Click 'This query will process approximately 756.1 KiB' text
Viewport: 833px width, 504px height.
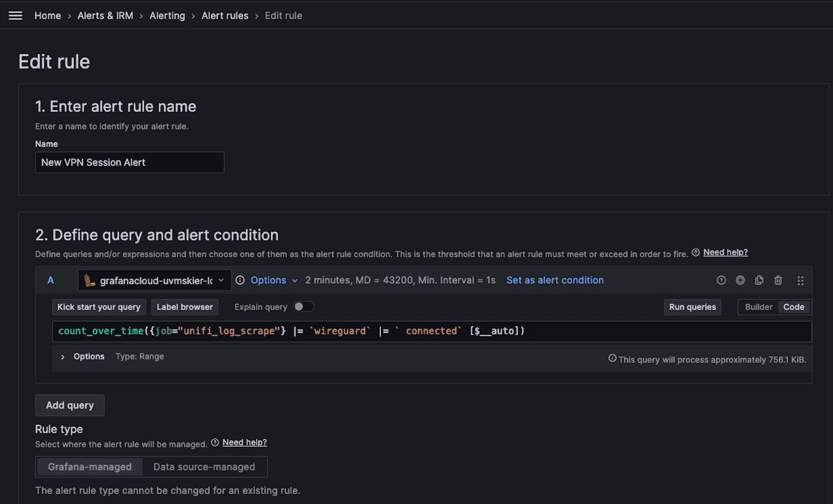[x=712, y=360]
